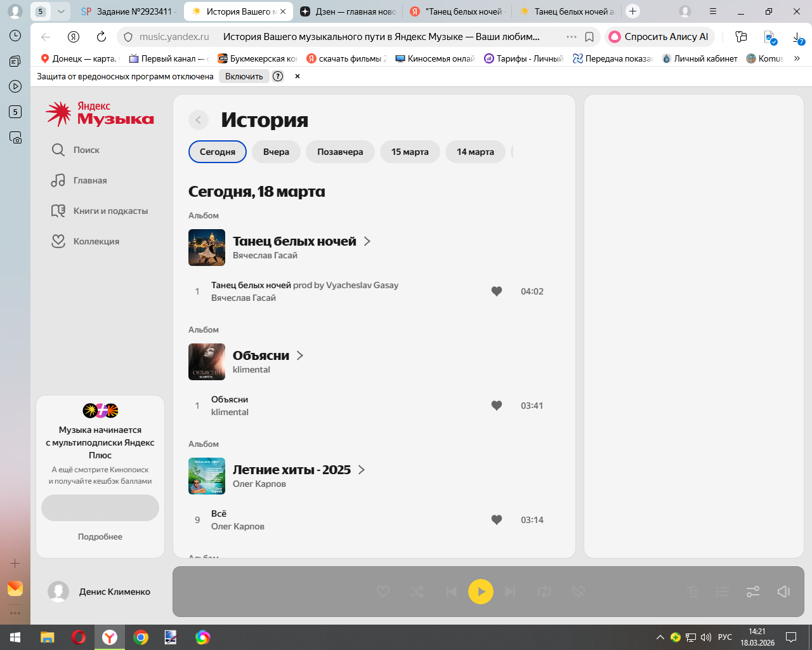Viewport: 812px width, 650px height.
Task: Dismiss the malware protection infobar
Action: coord(297,76)
